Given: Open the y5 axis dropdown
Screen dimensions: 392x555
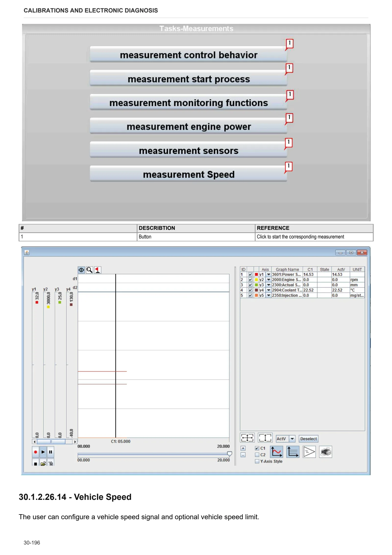Looking at the screenshot, I should 269,296.
